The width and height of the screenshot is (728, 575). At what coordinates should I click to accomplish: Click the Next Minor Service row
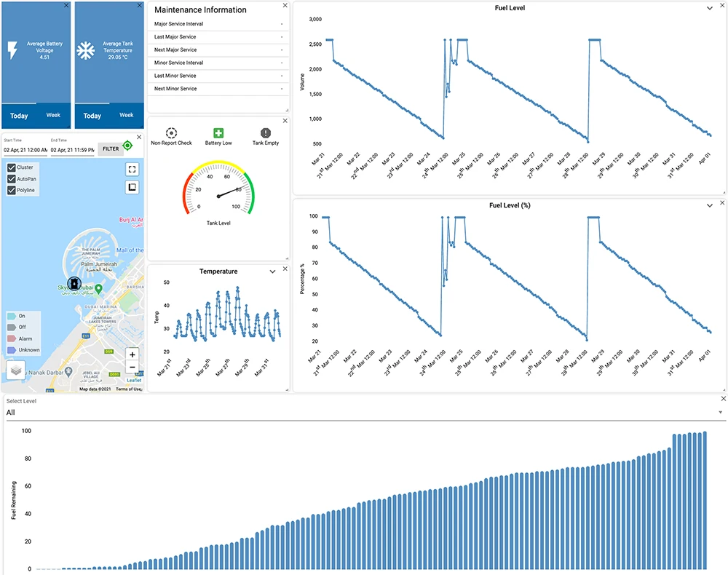(218, 89)
